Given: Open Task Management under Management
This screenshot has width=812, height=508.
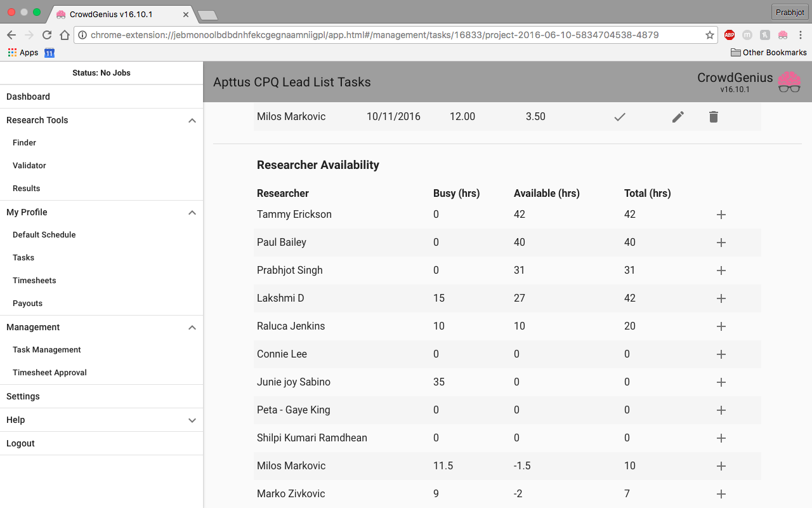Looking at the screenshot, I should 101,350.
